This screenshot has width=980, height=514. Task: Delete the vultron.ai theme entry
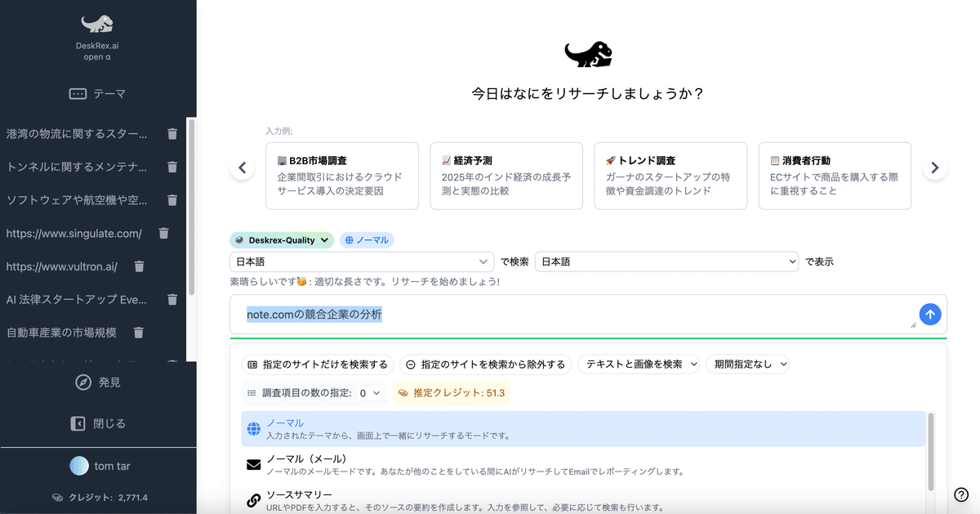[139, 266]
